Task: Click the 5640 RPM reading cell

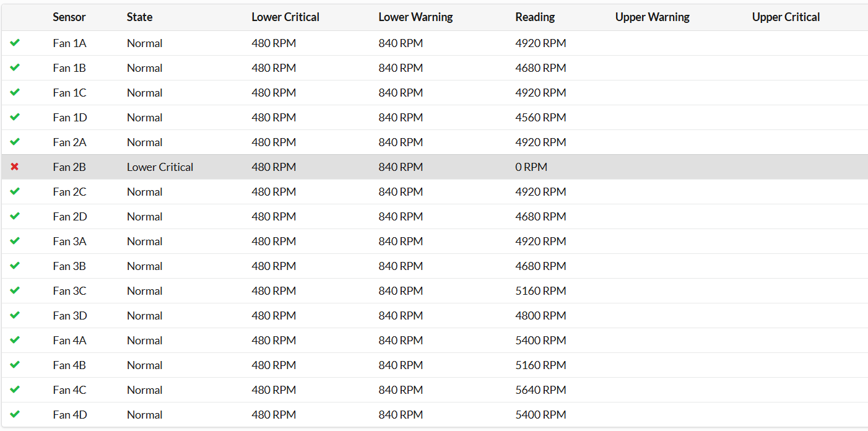Action: tap(540, 390)
